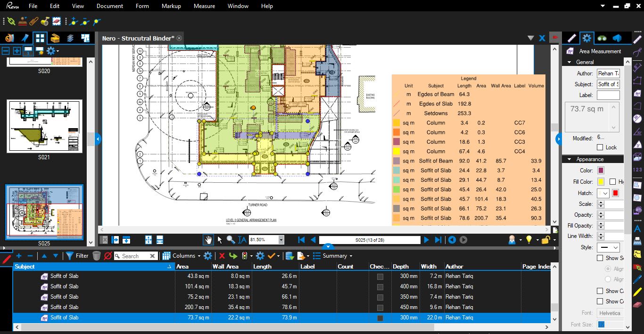Go to the next page arrow

tap(426, 240)
